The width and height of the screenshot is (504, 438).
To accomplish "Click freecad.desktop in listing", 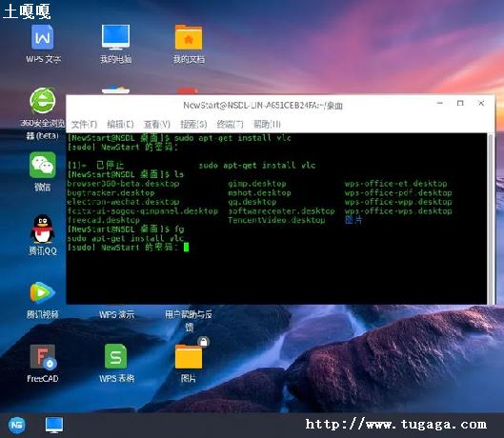I will coord(103,220).
